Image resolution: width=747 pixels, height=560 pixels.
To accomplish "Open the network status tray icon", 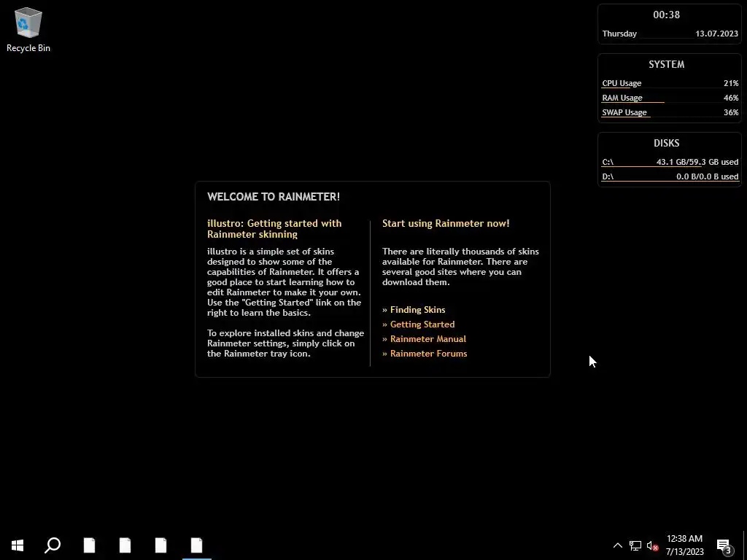I will 635,545.
